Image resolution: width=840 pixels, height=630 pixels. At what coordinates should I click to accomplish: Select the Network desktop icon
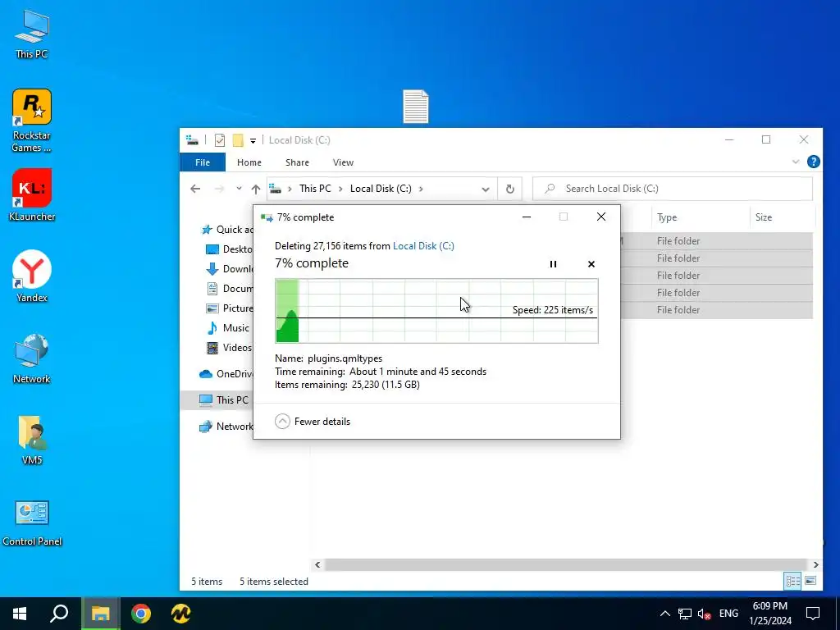(32, 358)
